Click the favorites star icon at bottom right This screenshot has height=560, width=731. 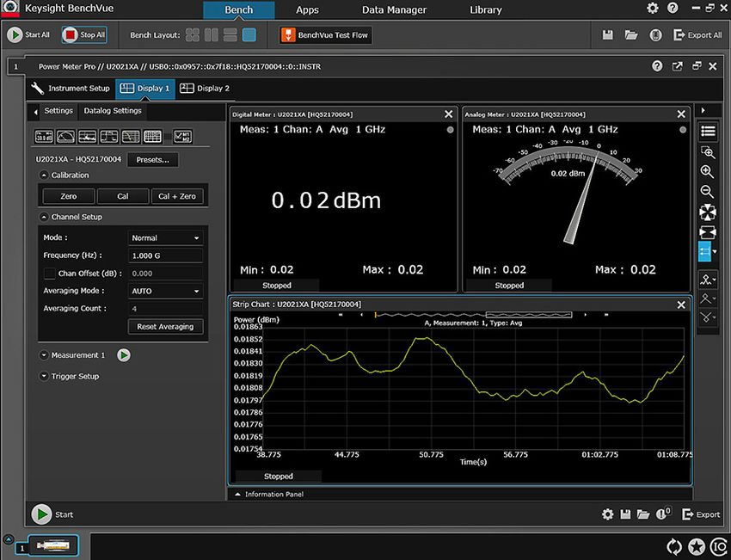click(697, 546)
